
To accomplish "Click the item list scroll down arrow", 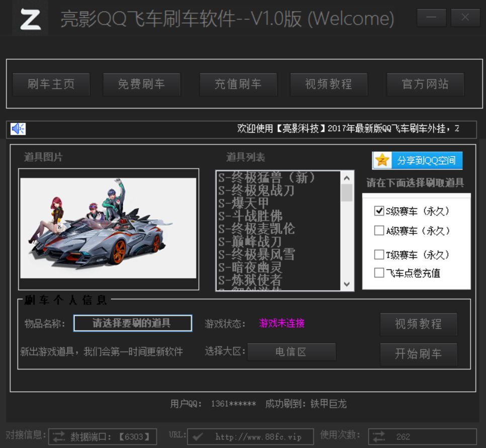I will 347,284.
